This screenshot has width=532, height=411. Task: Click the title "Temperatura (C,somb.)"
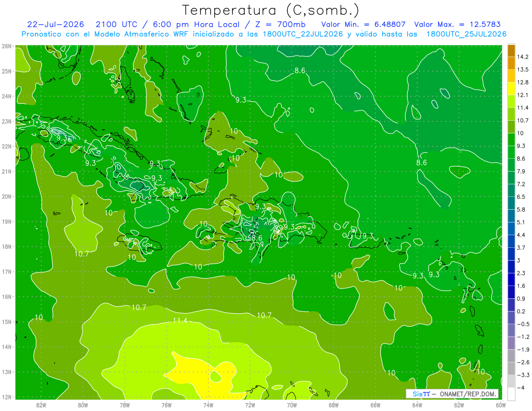tap(271, 11)
